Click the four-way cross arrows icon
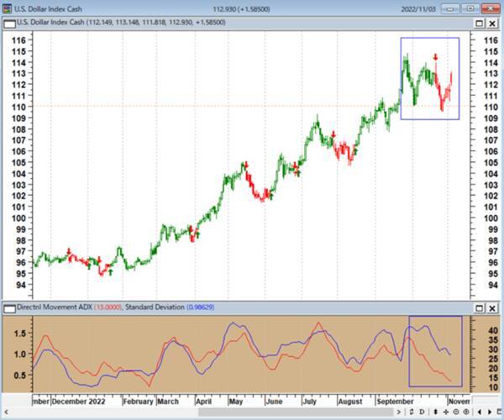The image size is (504, 420). pyautogui.click(x=446, y=412)
